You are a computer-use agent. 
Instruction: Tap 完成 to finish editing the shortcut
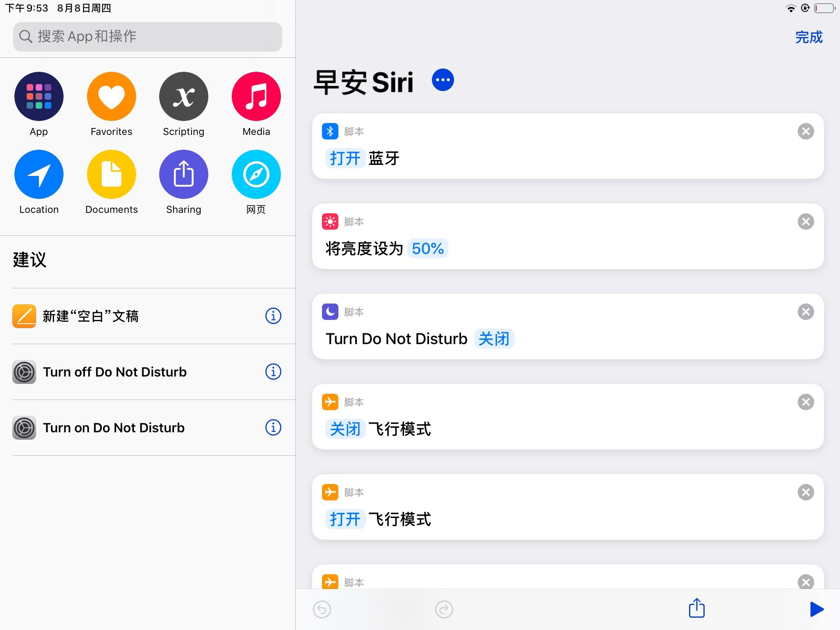click(809, 37)
